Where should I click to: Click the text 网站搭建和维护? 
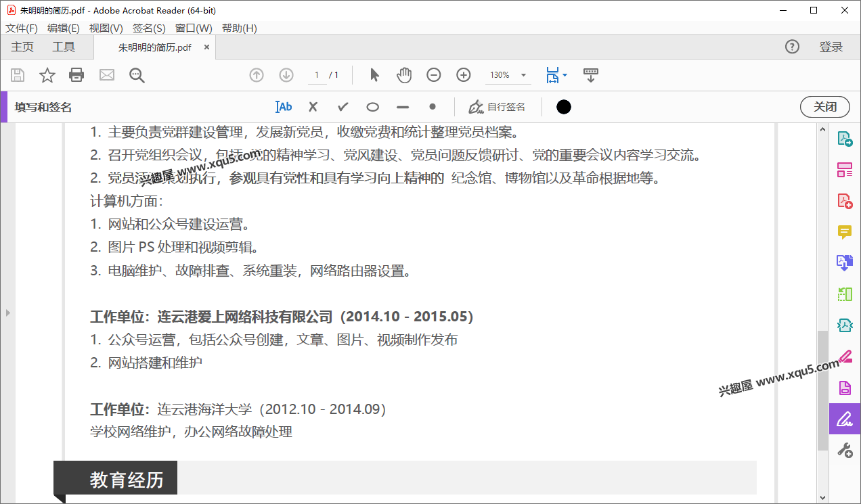[155, 363]
